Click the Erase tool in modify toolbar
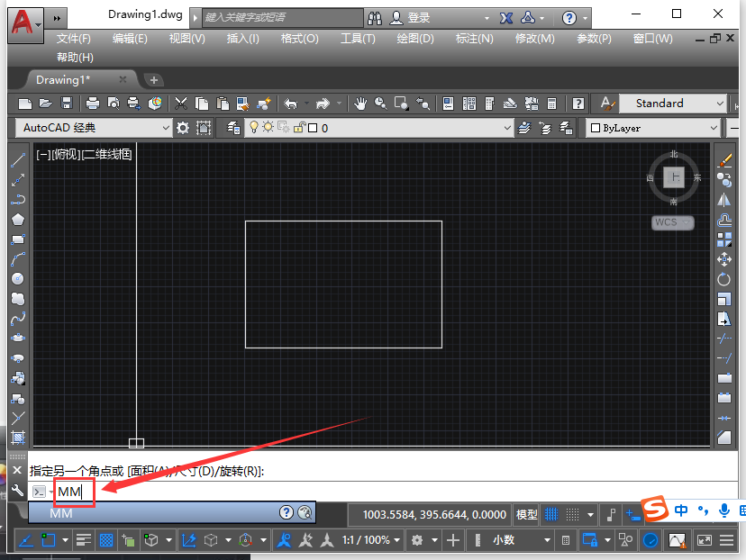 click(x=724, y=160)
